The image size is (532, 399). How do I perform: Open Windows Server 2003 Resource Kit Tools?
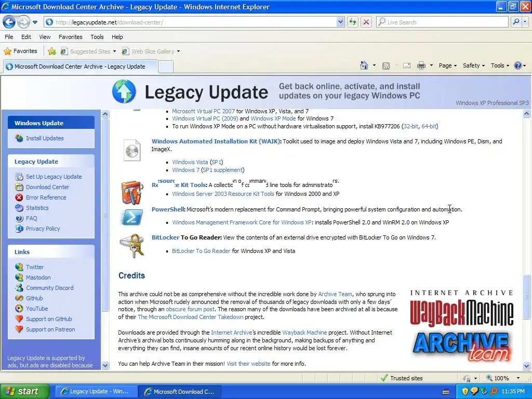223,194
